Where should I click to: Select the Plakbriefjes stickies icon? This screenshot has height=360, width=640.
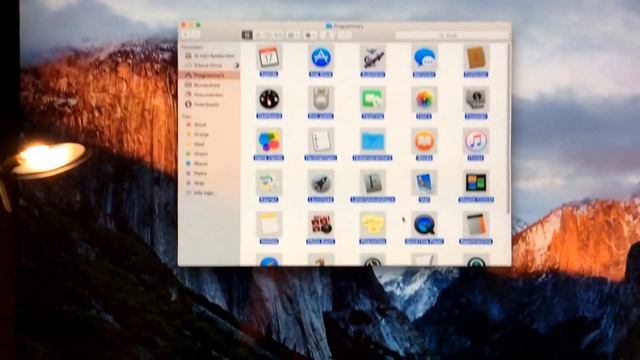coord(373,224)
